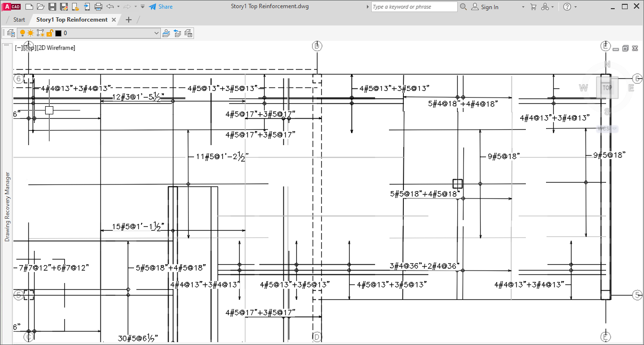The height and width of the screenshot is (345, 644).
Task: Click Sign In link
Action: tap(485, 7)
